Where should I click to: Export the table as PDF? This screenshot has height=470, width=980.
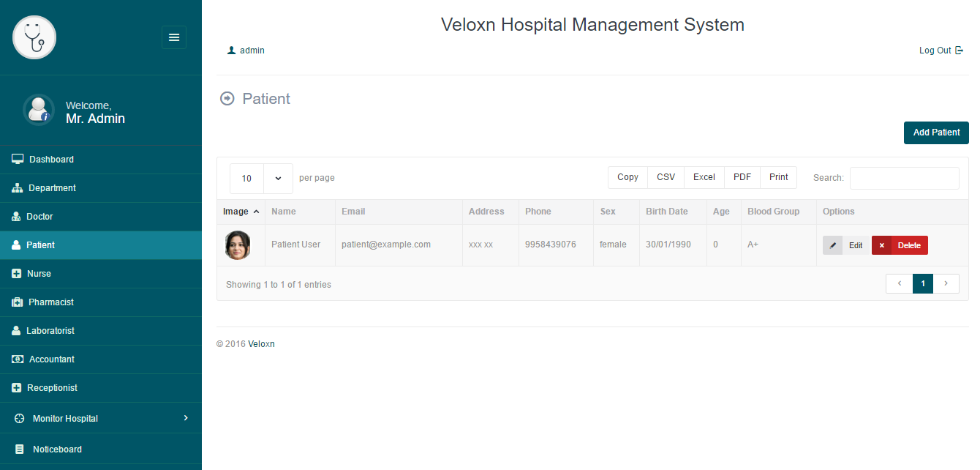click(x=742, y=177)
